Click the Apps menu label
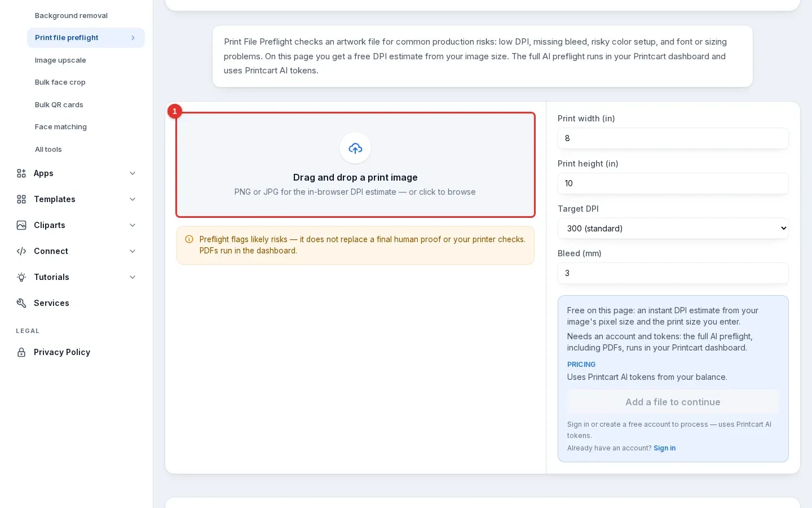Image resolution: width=812 pixels, height=508 pixels. click(x=43, y=173)
